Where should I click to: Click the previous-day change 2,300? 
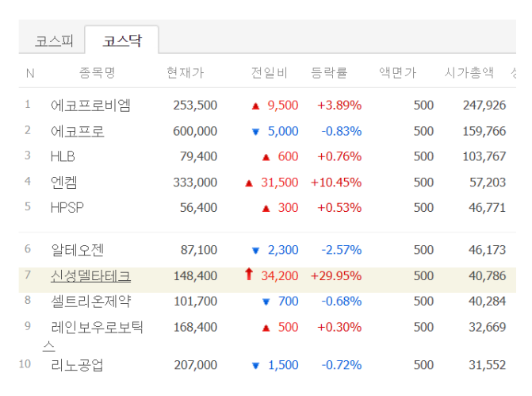283,250
